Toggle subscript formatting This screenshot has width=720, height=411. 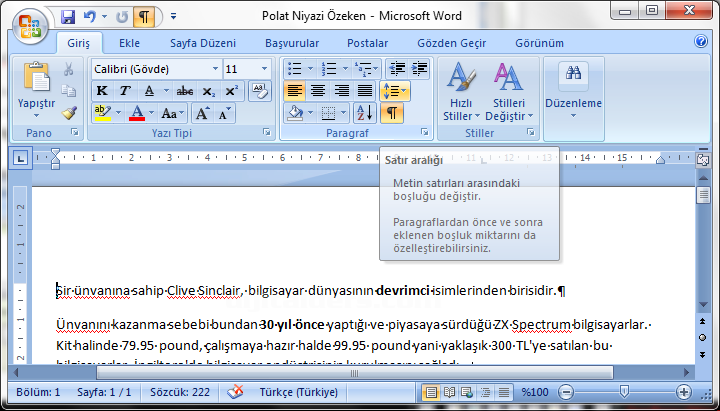[208, 91]
